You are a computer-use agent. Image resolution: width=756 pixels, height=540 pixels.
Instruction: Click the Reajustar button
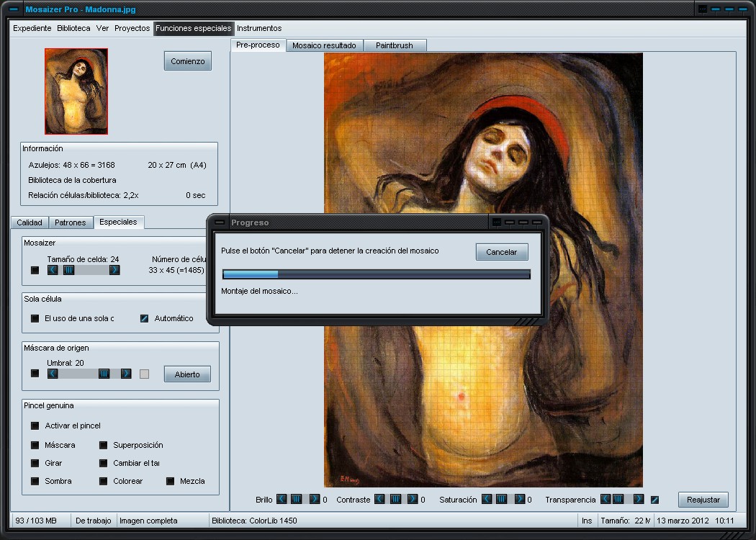703,500
